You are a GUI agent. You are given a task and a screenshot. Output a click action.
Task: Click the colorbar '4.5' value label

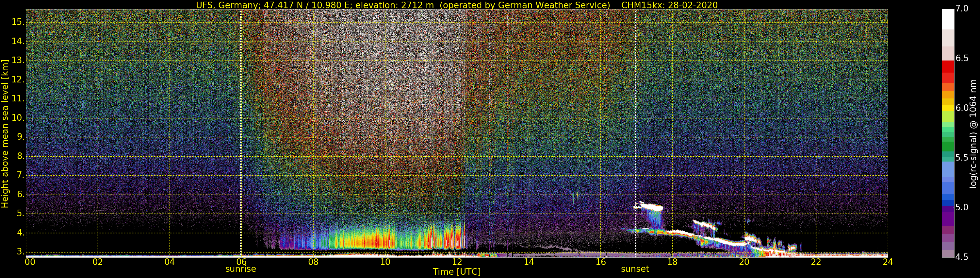[962, 257]
